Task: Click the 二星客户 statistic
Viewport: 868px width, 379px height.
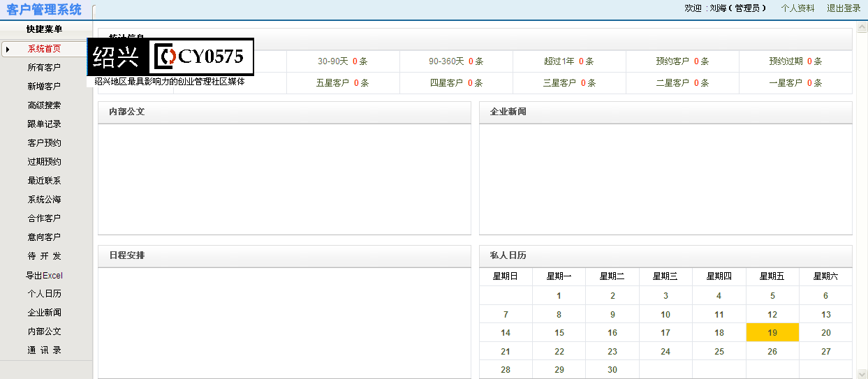Action: pyautogui.click(x=682, y=83)
